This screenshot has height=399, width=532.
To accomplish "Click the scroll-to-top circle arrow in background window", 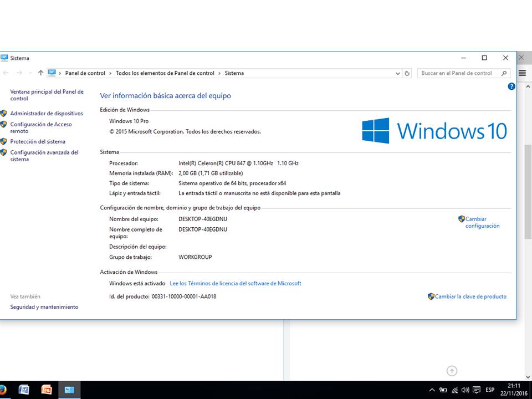I will point(452,371).
